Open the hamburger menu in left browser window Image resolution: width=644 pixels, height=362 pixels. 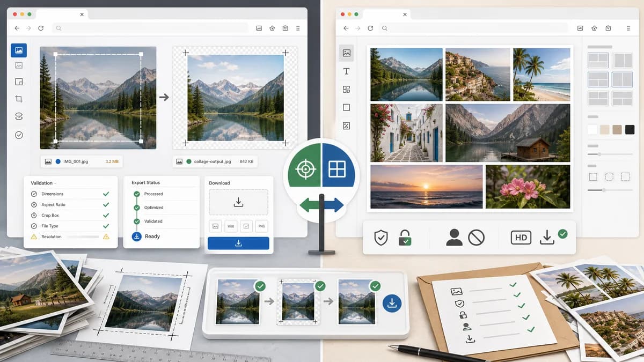298,28
